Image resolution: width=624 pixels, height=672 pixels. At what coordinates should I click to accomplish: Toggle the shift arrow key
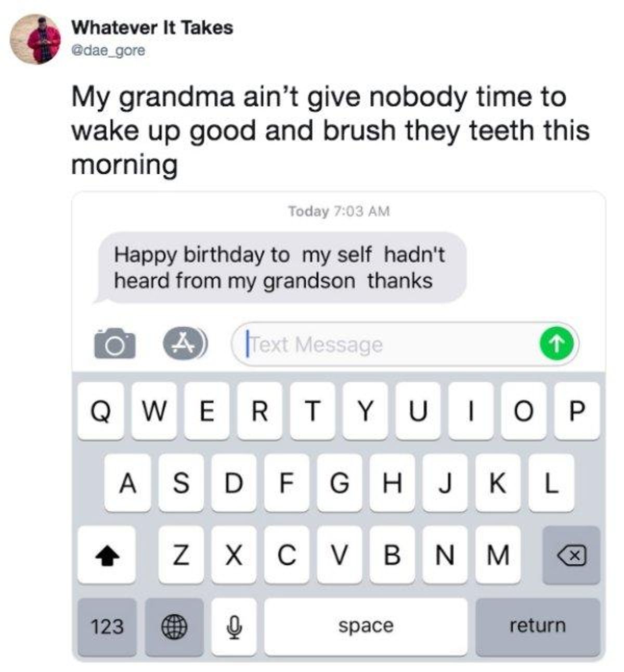[x=107, y=555]
